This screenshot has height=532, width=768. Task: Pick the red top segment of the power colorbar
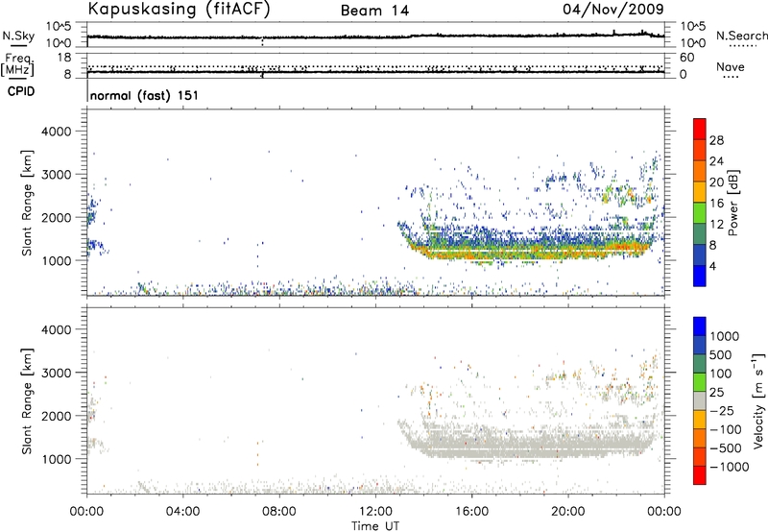click(700, 129)
